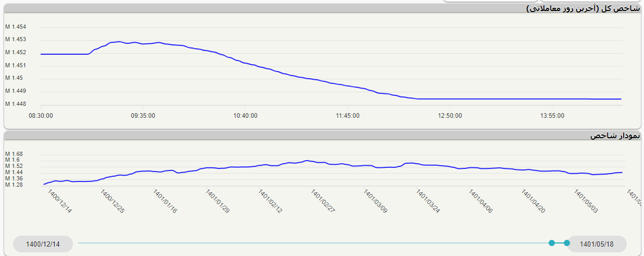Image resolution: width=644 pixels, height=256 pixels.
Task: Click the intraday index line's peak near 09:20
Action: click(x=119, y=42)
